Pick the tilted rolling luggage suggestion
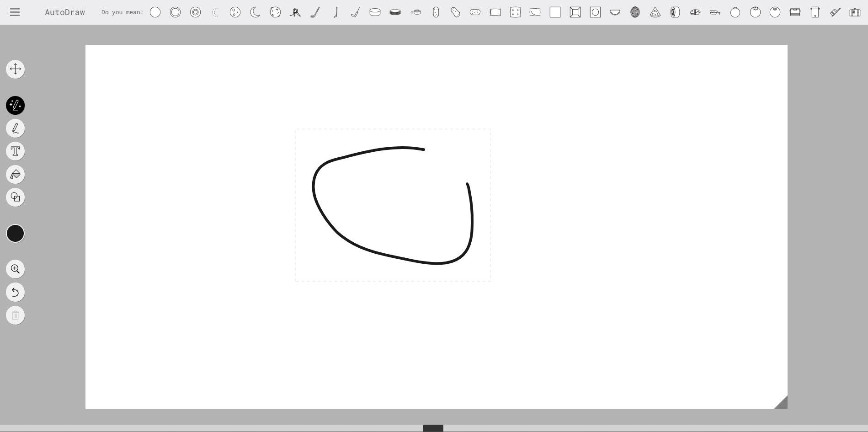Screen dimensions: 868x432 coord(835,12)
